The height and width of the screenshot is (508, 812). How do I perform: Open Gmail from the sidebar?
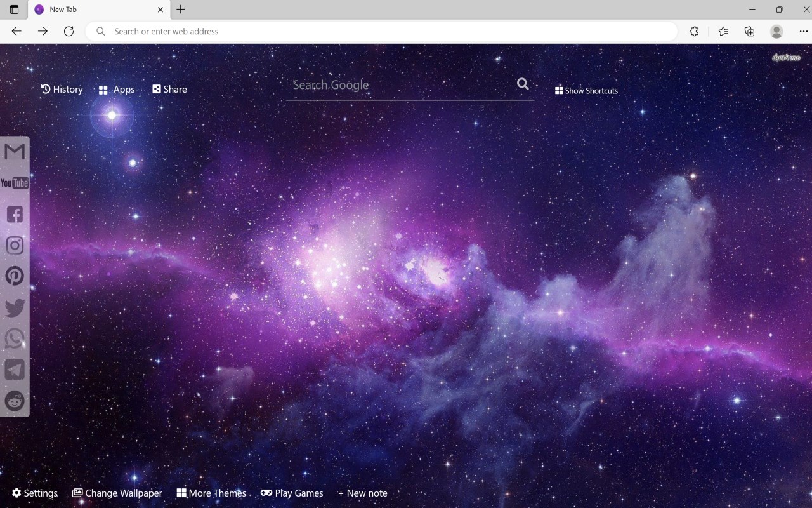15,152
